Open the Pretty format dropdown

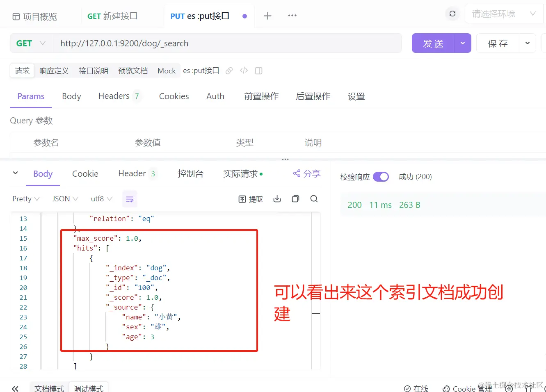(x=26, y=199)
